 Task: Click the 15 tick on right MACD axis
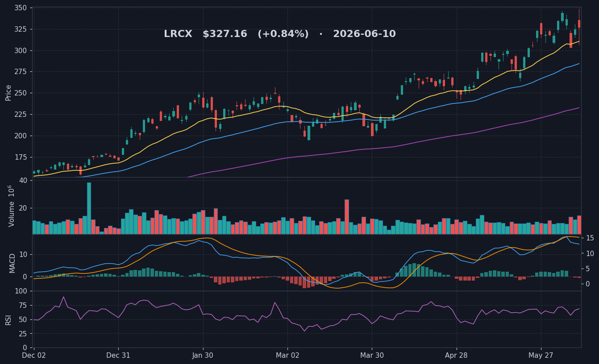click(589, 238)
